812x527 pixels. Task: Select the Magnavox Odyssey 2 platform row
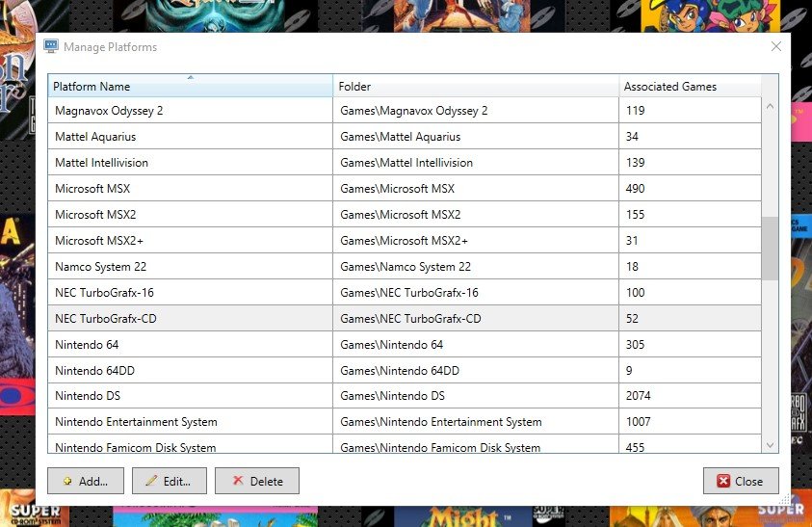[405, 111]
